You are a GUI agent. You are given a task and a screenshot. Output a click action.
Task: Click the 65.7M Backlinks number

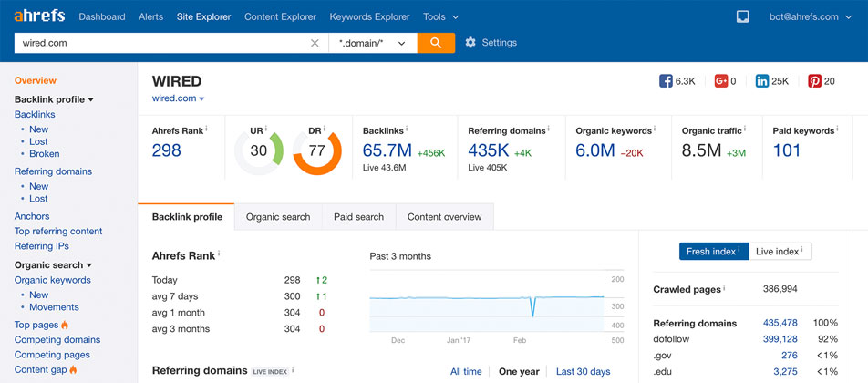[x=387, y=150]
